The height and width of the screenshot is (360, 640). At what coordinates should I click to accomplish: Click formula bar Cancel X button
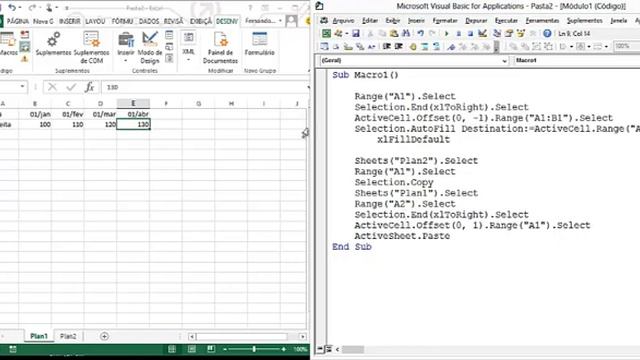pyautogui.click(x=52, y=87)
